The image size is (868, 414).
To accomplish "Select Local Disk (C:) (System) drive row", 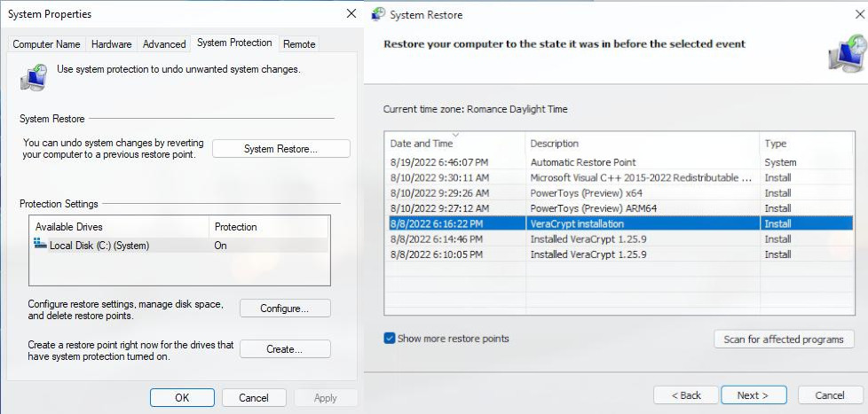I will 178,246.
